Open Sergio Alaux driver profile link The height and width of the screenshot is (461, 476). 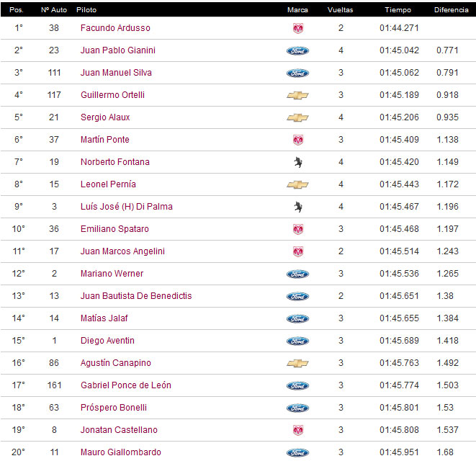pos(105,117)
